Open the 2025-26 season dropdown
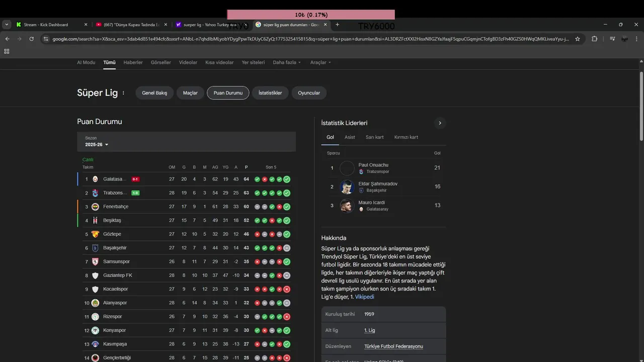 [97, 144]
